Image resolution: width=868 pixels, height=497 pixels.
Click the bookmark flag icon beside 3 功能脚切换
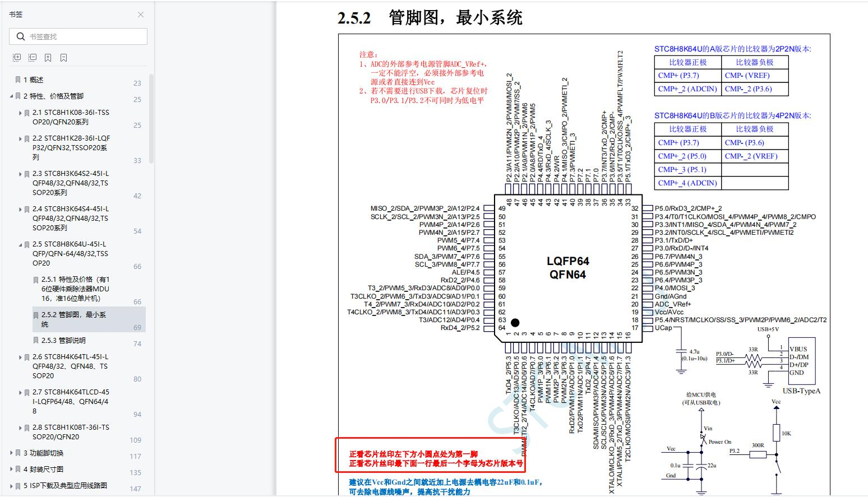pyautogui.click(x=18, y=453)
